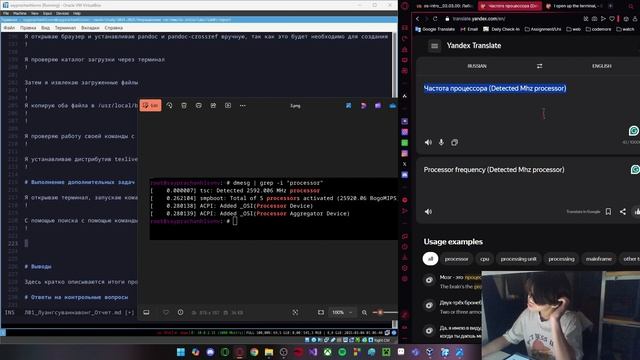Toggle filmstrip icon at viewer bottom left
This screenshot has width=640, height=360.
(x=146, y=312)
